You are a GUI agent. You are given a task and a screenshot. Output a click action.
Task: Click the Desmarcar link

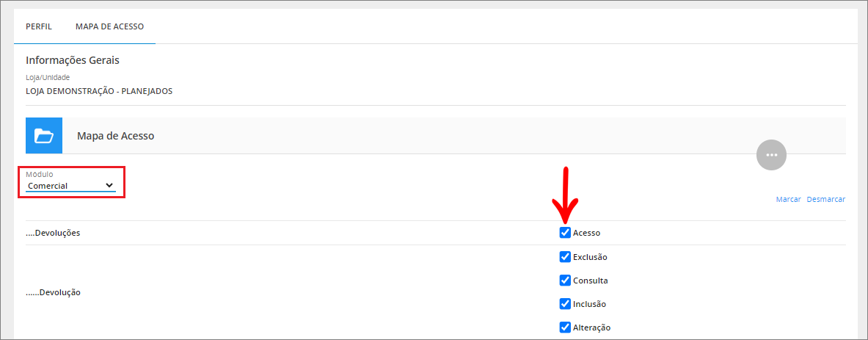(x=826, y=199)
